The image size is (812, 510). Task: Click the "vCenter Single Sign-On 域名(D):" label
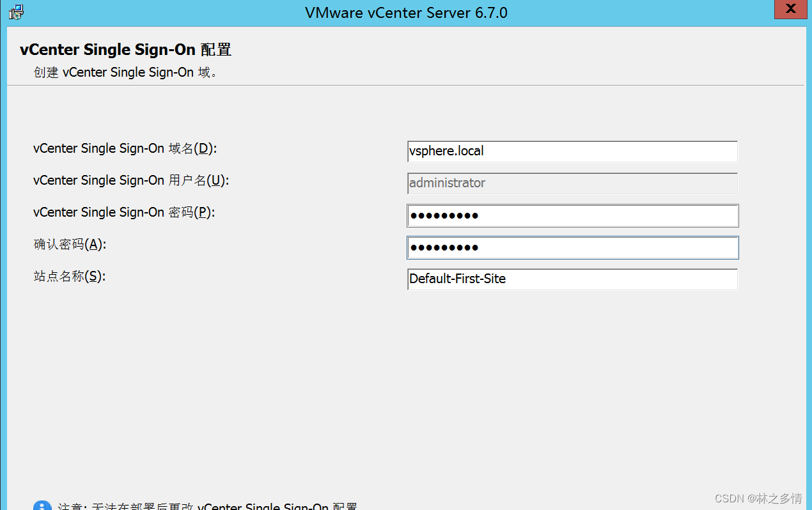pos(125,149)
